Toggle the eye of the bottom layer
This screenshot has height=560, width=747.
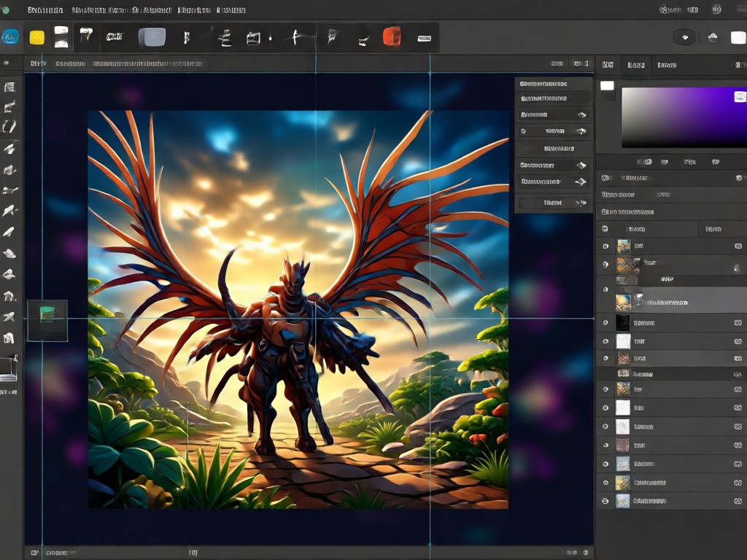point(605,501)
